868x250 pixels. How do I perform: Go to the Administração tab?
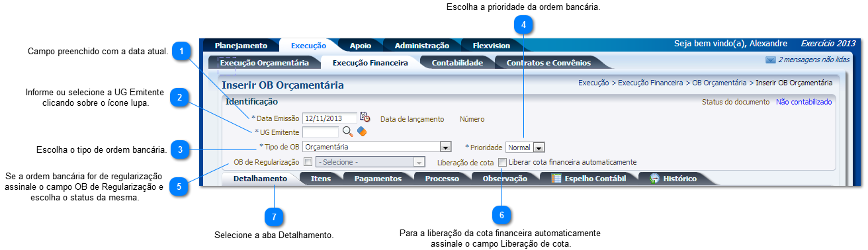click(422, 46)
